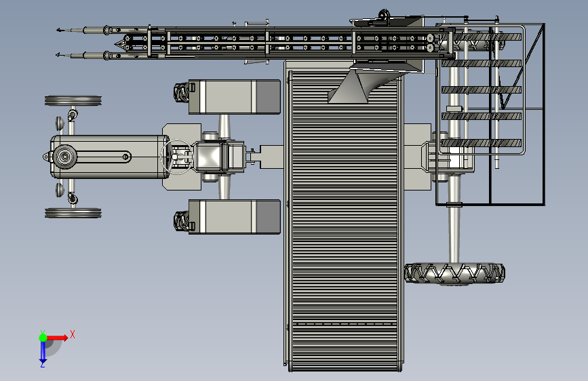
Task: Select the tractor steering wheel
Action: click(x=176, y=157)
